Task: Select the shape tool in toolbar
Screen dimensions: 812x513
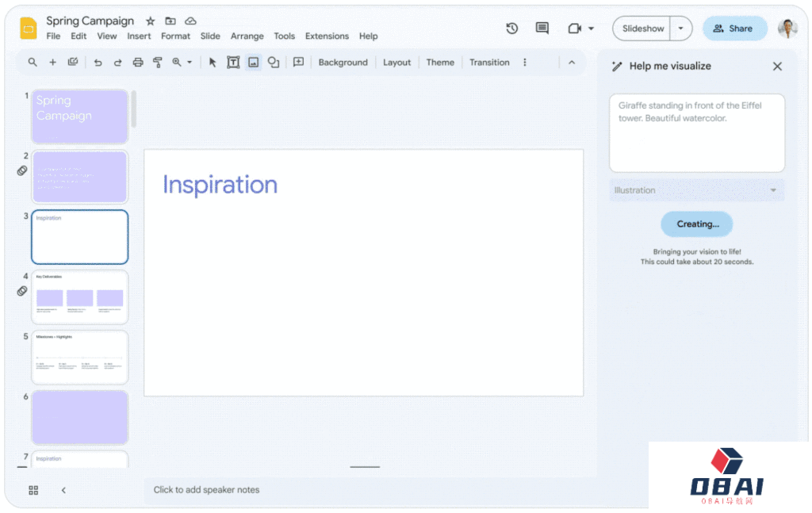Action: point(274,63)
